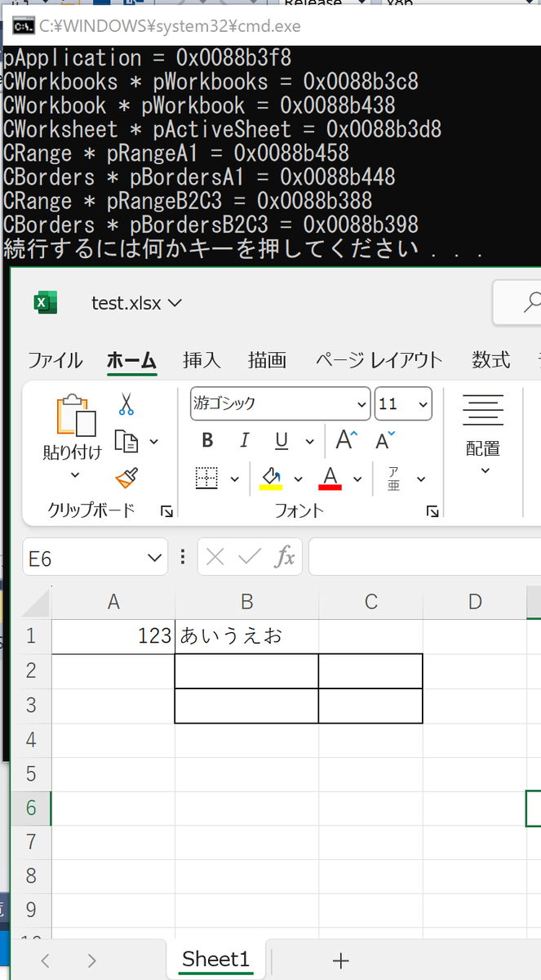Click the cmd.exe title bar icon

pos(23,26)
